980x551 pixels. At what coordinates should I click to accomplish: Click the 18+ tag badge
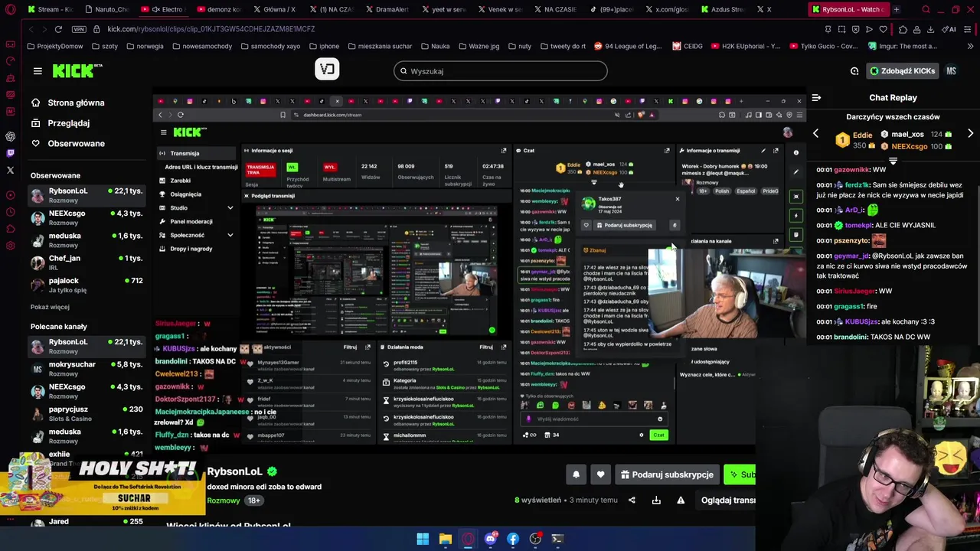pos(253,500)
